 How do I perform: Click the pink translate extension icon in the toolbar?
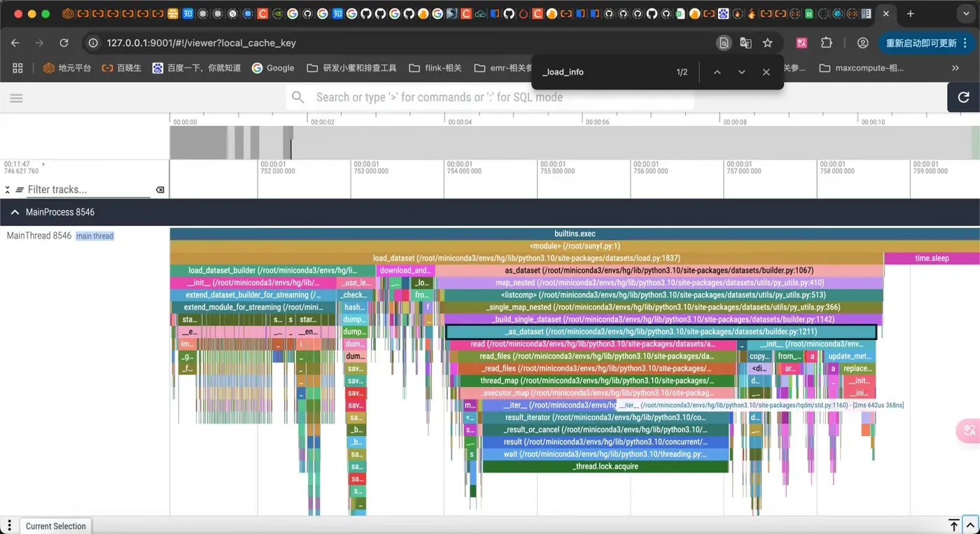[x=801, y=43]
